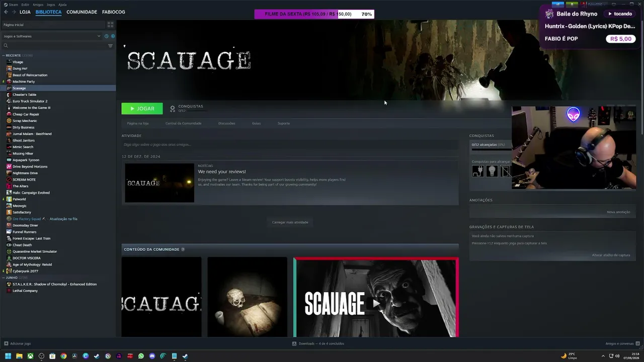
Task: Open Google Chrome from taskbar
Action: coord(63,356)
